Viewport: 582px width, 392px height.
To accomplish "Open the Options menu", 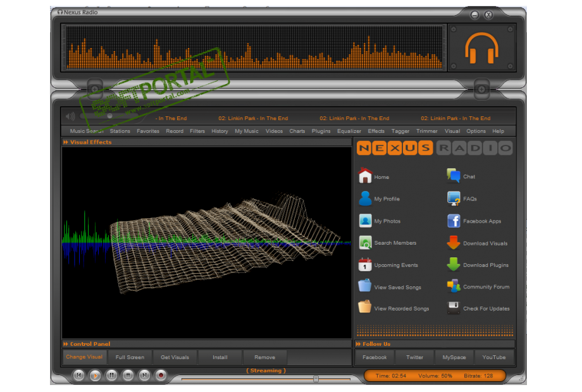I will point(476,131).
